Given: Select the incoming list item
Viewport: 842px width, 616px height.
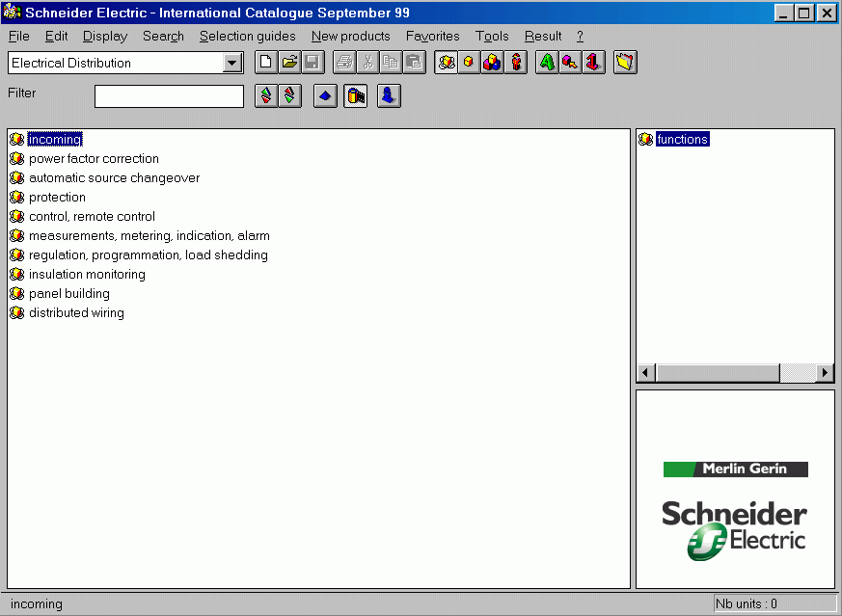Looking at the screenshot, I should (x=55, y=140).
